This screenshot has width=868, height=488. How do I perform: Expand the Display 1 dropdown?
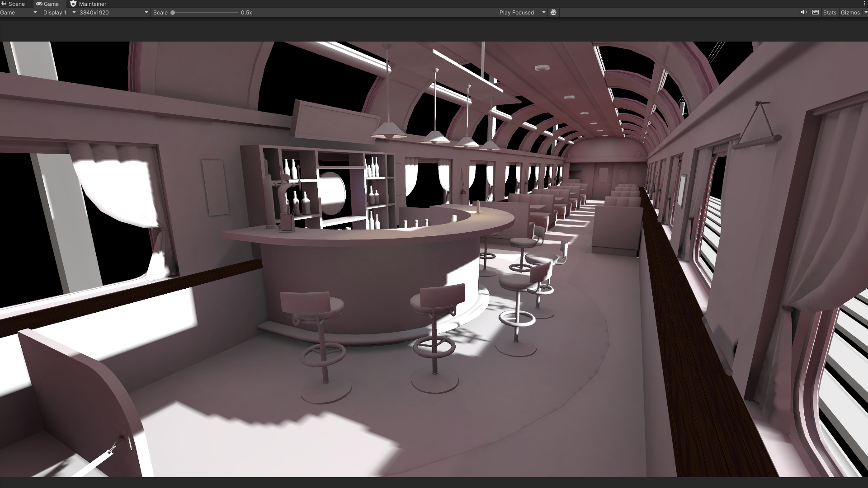59,13
